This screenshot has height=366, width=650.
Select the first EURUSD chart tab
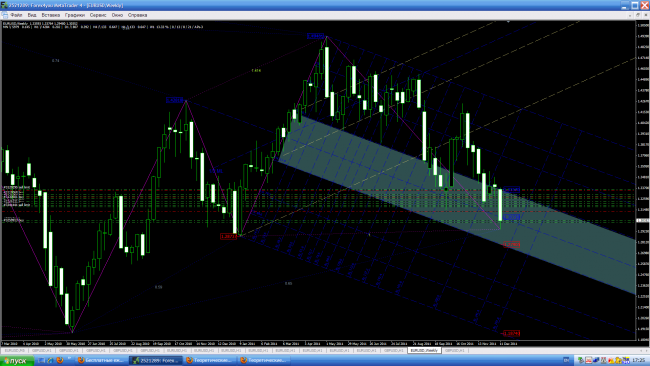pyautogui.click(x=14, y=351)
